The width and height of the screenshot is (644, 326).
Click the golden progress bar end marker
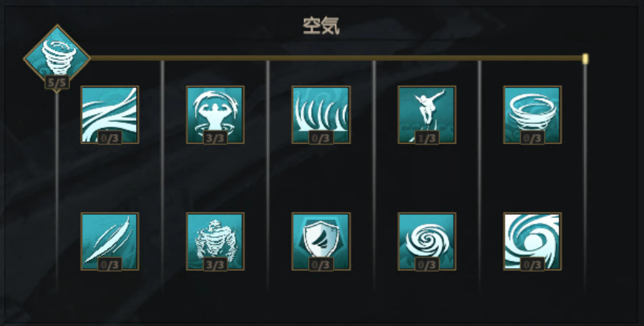point(585,59)
